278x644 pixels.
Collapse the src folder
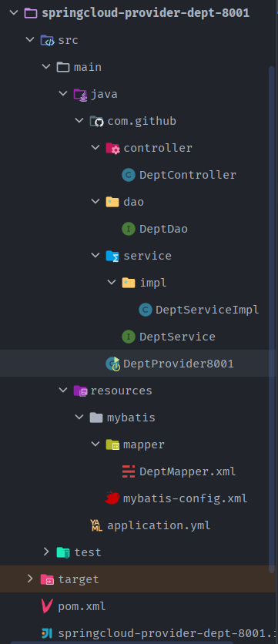click(29, 40)
